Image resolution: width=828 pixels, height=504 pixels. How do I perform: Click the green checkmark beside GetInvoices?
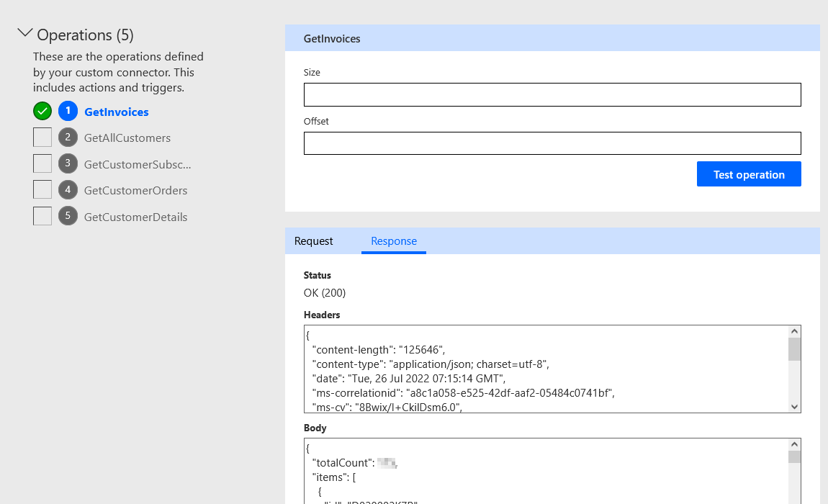click(42, 111)
